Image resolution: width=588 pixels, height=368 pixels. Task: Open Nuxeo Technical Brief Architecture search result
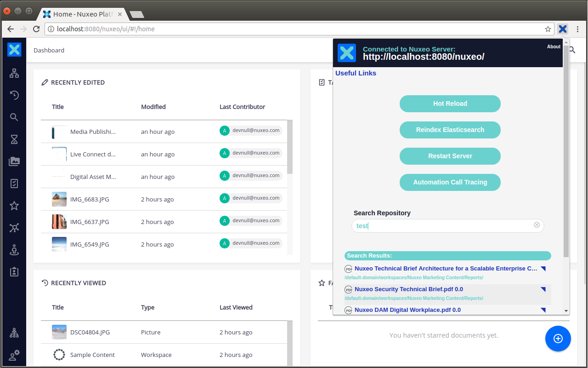[x=446, y=269]
